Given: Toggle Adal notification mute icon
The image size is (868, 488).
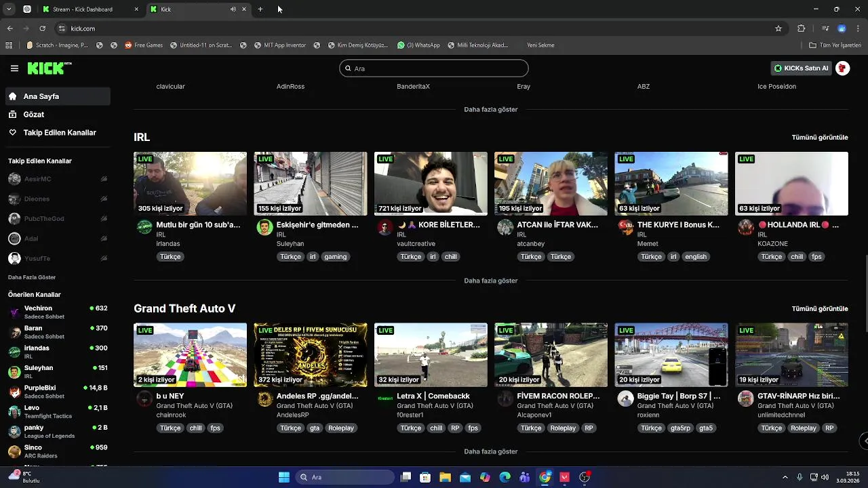Looking at the screenshot, I should tap(104, 239).
